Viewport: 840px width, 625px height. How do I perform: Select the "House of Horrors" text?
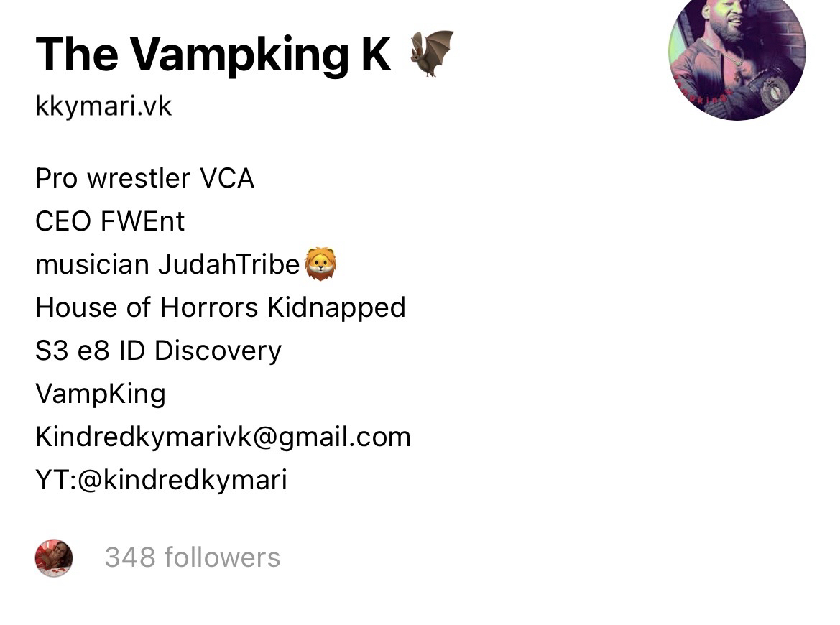(147, 307)
